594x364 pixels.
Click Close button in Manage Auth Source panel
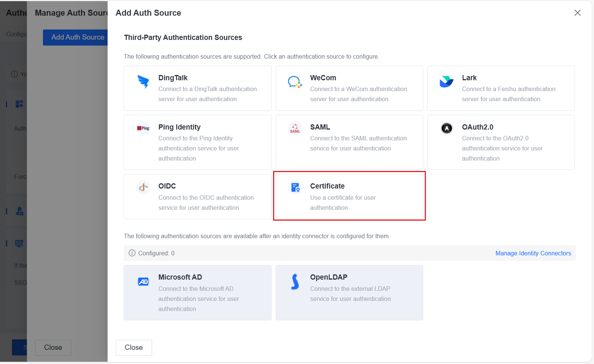(x=53, y=348)
